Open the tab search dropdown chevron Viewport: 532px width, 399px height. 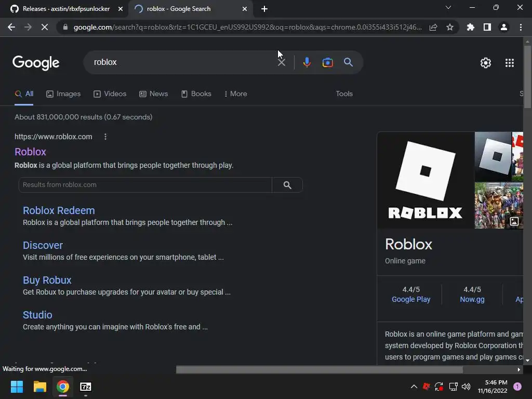(448, 7)
